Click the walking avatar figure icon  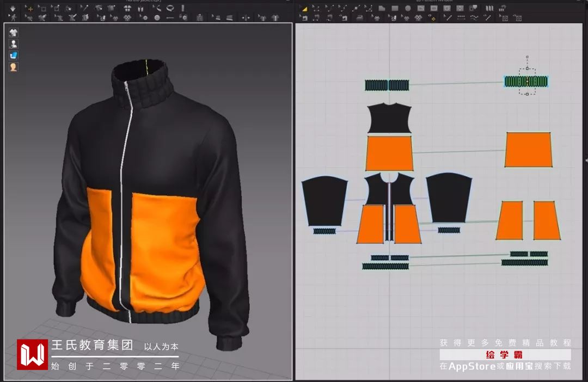13,17
